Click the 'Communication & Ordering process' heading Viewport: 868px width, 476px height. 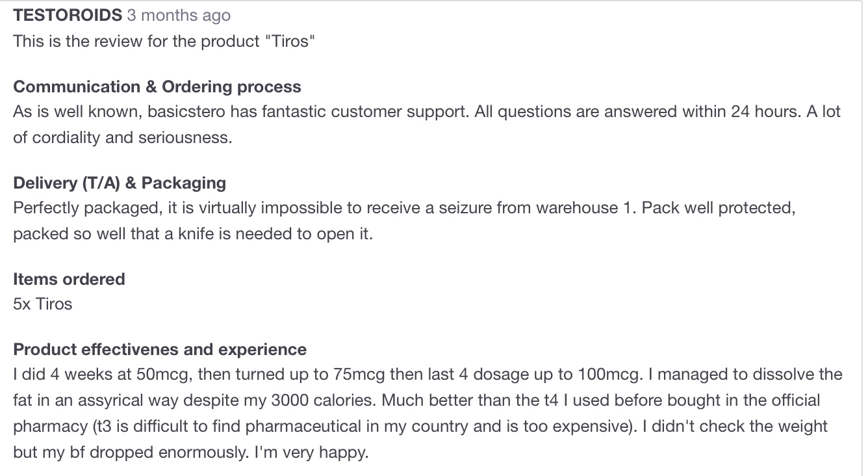pos(157,87)
